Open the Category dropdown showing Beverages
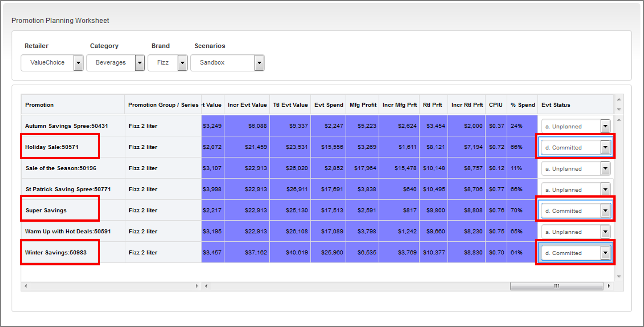 115,63
